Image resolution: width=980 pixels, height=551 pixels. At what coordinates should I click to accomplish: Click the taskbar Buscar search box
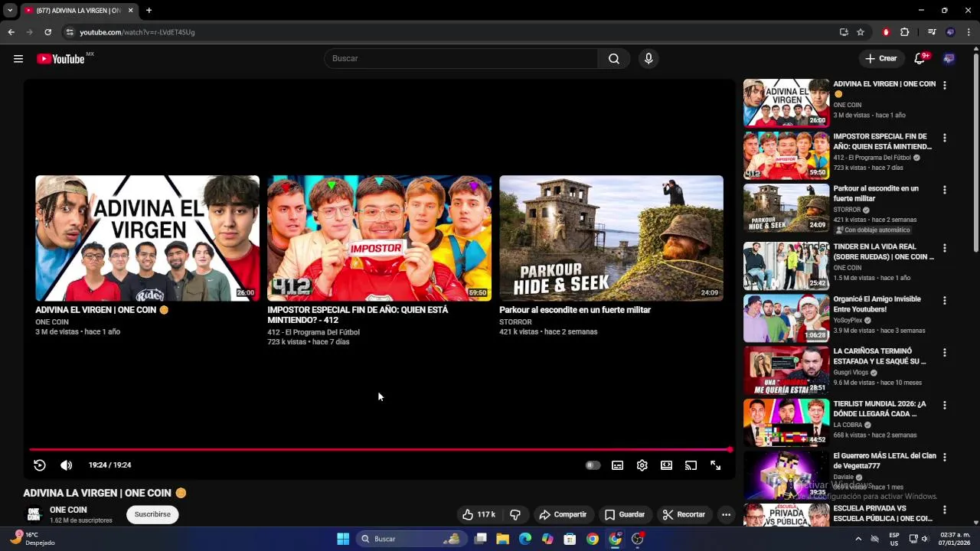pyautogui.click(x=411, y=539)
